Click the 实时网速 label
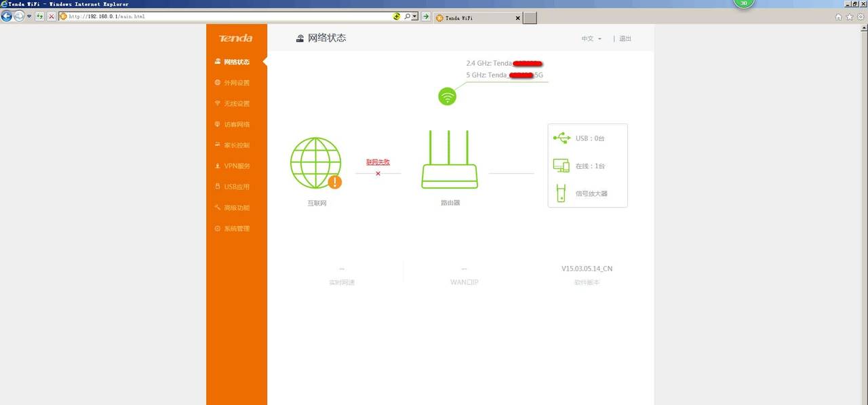 click(x=342, y=282)
